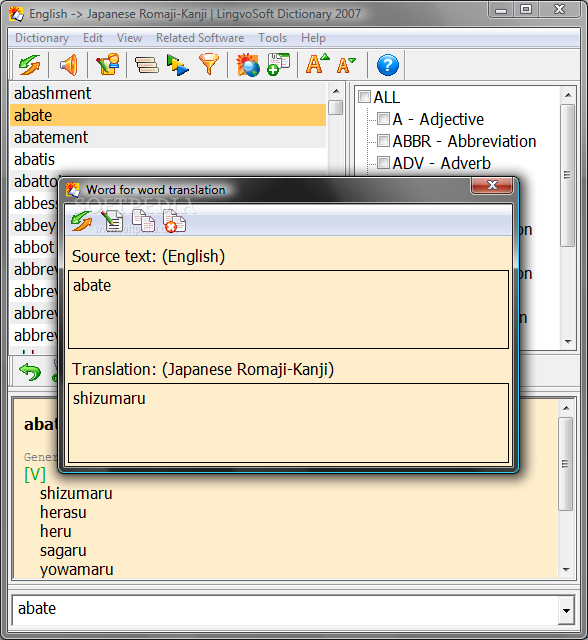Open help via blue question mark icon

pyautogui.click(x=388, y=65)
